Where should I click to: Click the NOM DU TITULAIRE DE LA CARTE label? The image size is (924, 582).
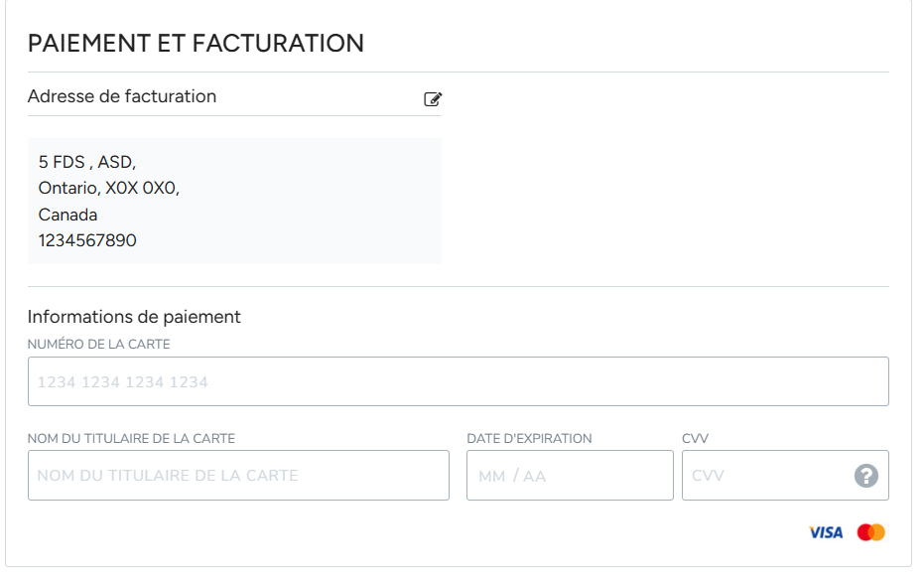tap(131, 439)
